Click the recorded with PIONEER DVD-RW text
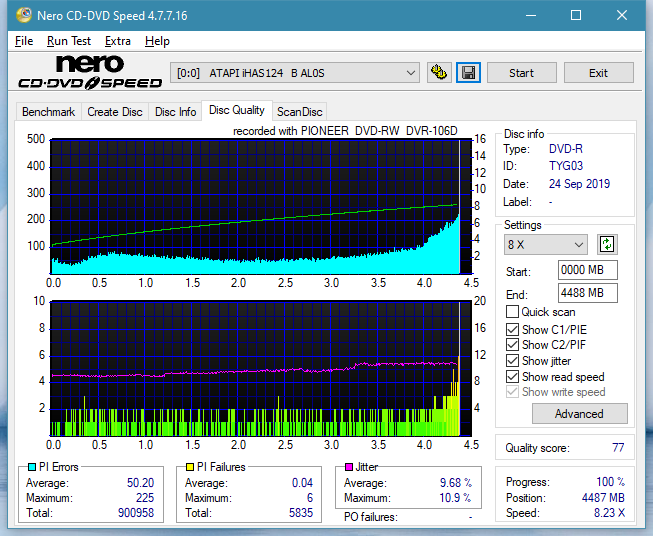653x536 pixels. [345, 131]
